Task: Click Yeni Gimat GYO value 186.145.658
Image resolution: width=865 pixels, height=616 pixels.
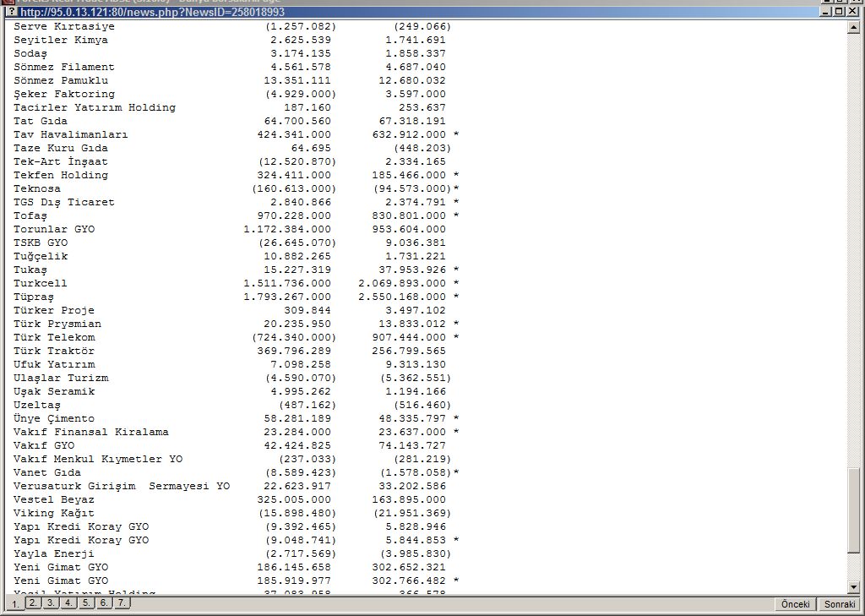Action: click(x=294, y=568)
